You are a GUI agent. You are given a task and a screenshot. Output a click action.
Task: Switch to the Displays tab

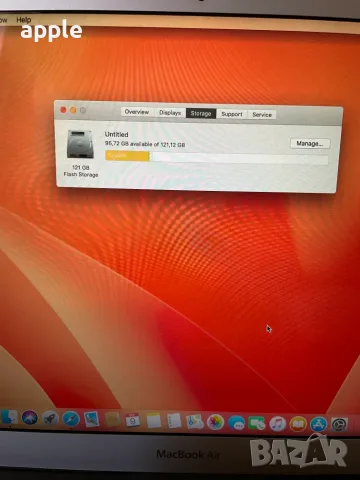(170, 113)
